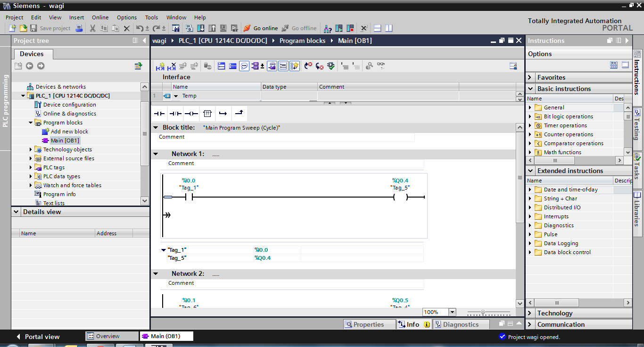Viewport: 644px width, 347px height.
Task: Close branch in ladder favorites
Action: click(x=239, y=114)
